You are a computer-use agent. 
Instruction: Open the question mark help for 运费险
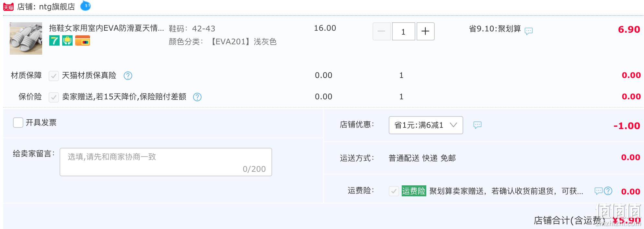608,191
